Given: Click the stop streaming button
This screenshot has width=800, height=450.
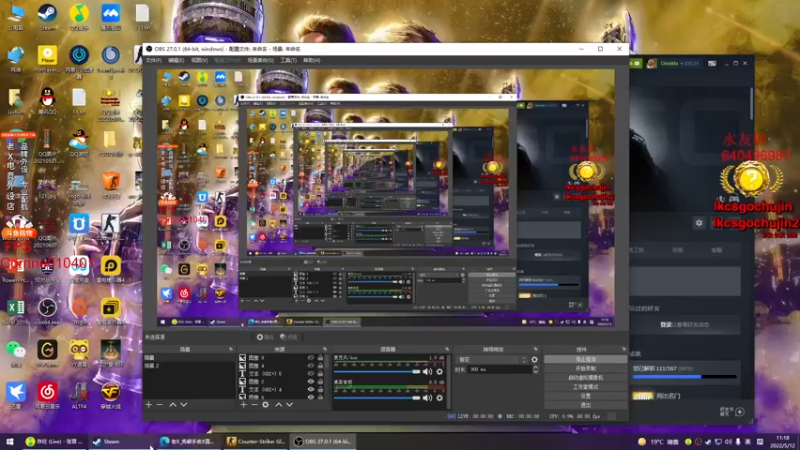Looking at the screenshot, I should pyautogui.click(x=585, y=359).
